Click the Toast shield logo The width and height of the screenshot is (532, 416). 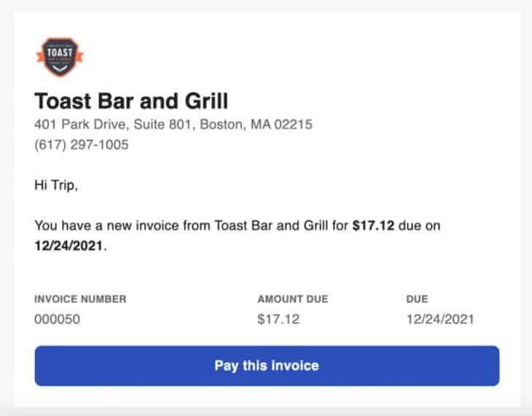pyautogui.click(x=60, y=58)
